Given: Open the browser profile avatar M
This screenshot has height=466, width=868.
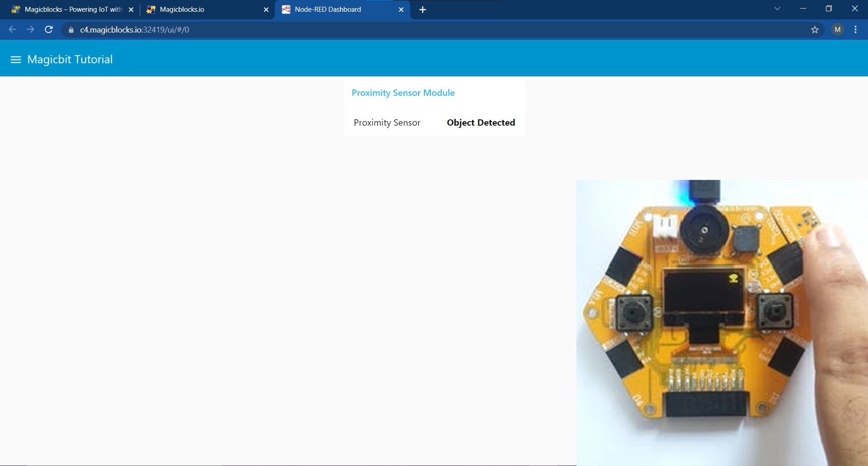Looking at the screenshot, I should pos(837,29).
